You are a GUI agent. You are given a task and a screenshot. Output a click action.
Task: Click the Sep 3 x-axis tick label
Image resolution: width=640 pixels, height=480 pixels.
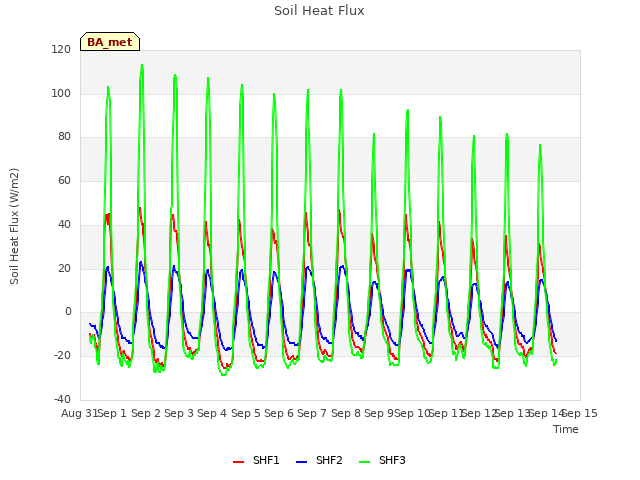[179, 413]
